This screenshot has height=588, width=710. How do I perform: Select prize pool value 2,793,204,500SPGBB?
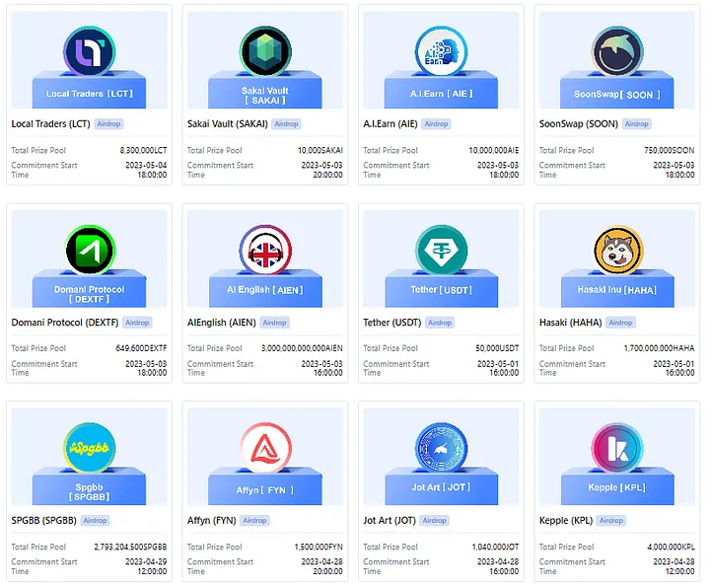[x=130, y=547]
